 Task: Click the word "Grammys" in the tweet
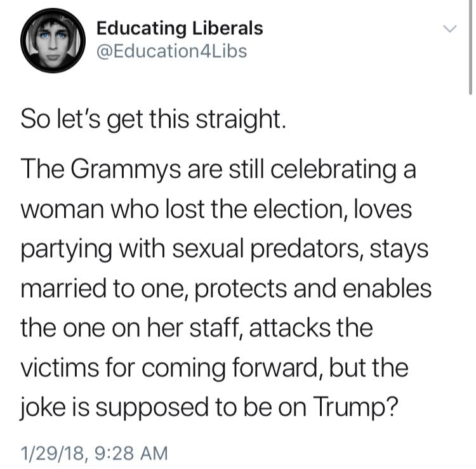point(117,171)
